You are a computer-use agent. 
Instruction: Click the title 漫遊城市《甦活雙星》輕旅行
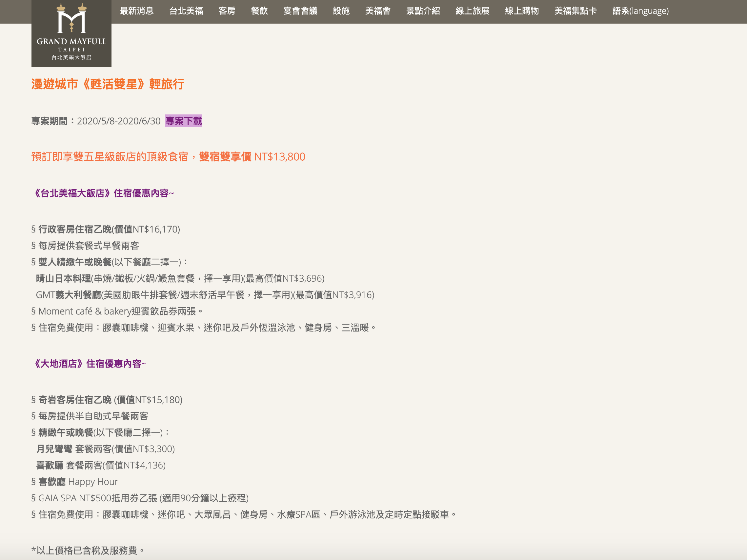(x=108, y=84)
